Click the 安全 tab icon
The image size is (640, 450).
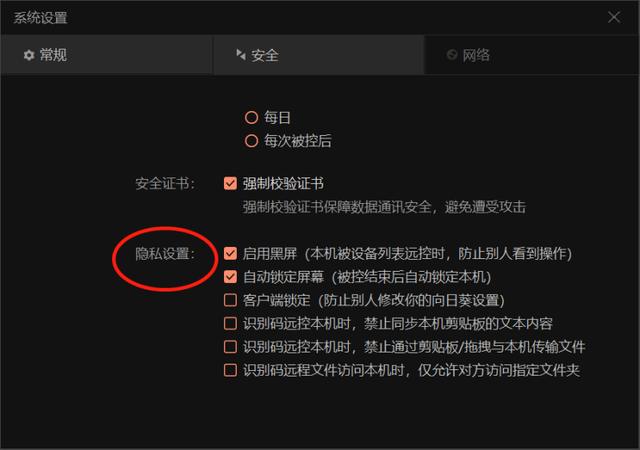[x=241, y=55]
